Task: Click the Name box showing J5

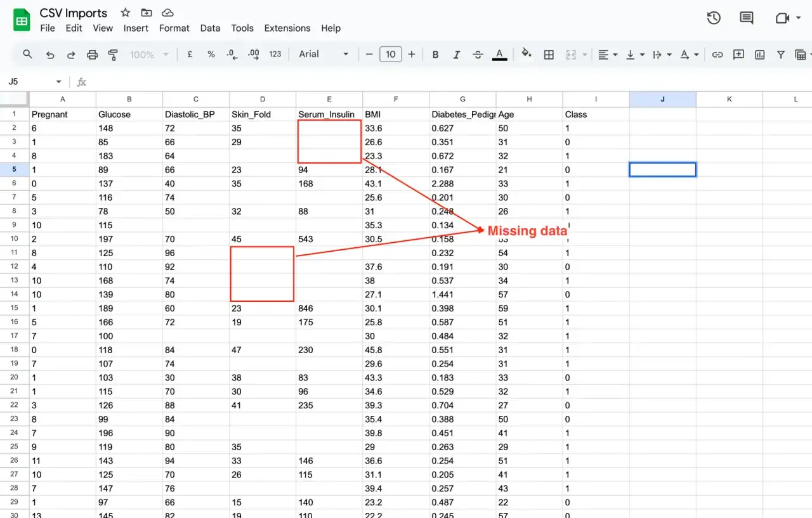Action: click(29, 82)
